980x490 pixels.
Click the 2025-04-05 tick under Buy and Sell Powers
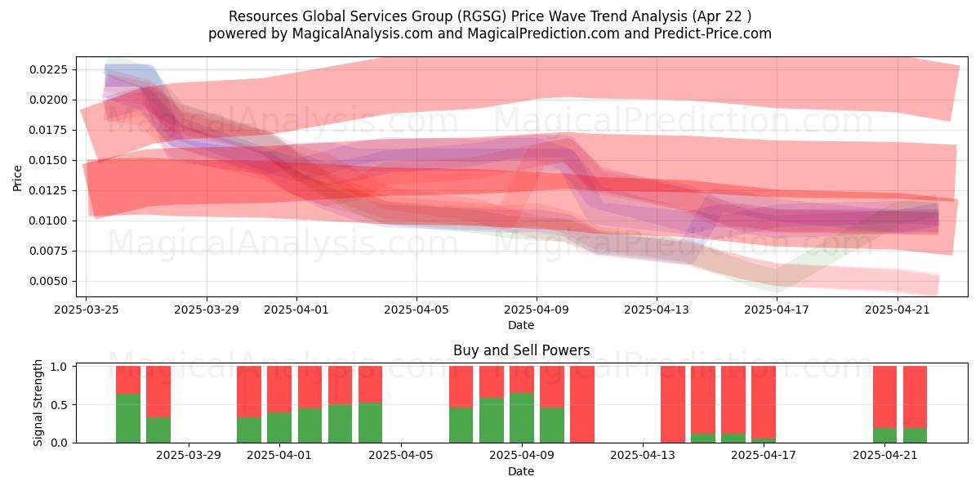tap(401, 456)
